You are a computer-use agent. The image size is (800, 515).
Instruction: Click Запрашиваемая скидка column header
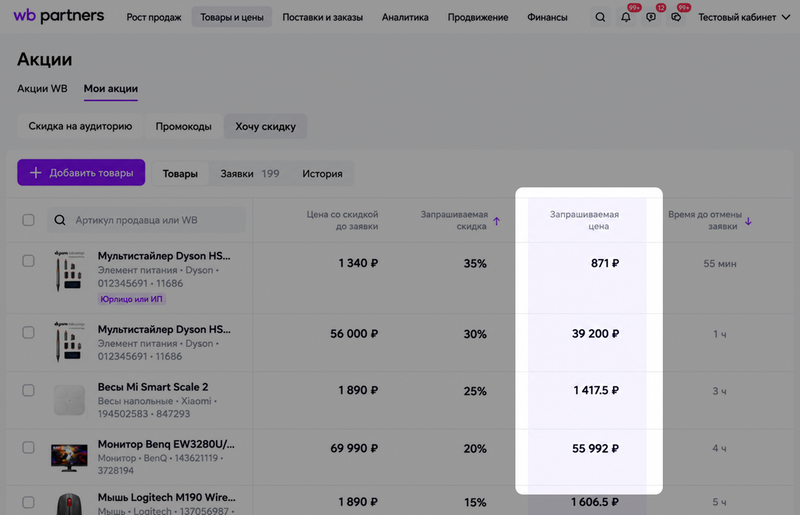454,220
